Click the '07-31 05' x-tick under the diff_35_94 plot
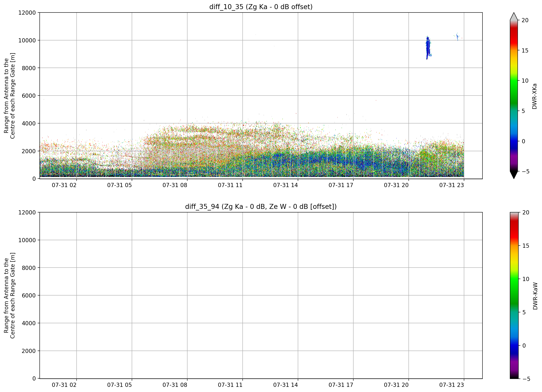542x392 pixels. click(x=119, y=385)
